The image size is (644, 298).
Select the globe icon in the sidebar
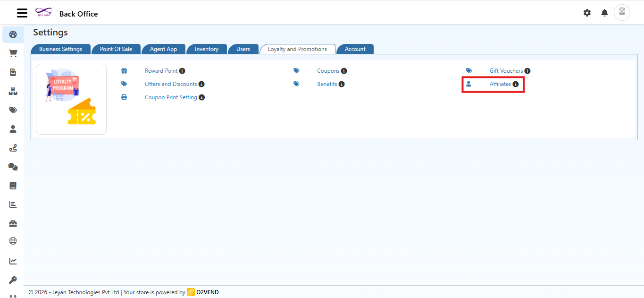[13, 241]
